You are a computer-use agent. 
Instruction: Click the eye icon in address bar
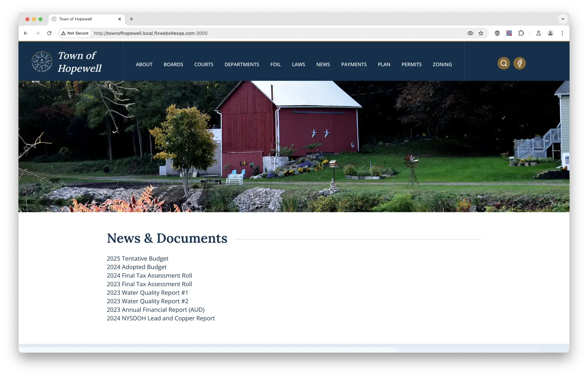coord(470,33)
